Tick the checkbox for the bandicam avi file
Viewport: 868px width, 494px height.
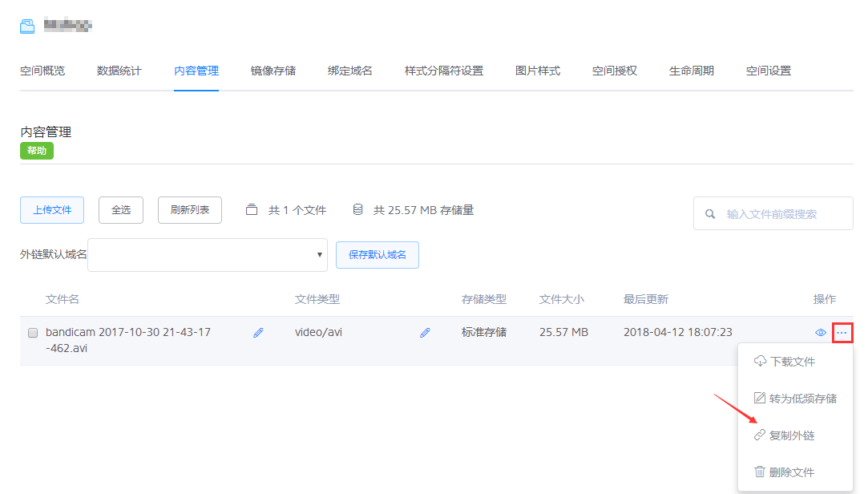[33, 333]
